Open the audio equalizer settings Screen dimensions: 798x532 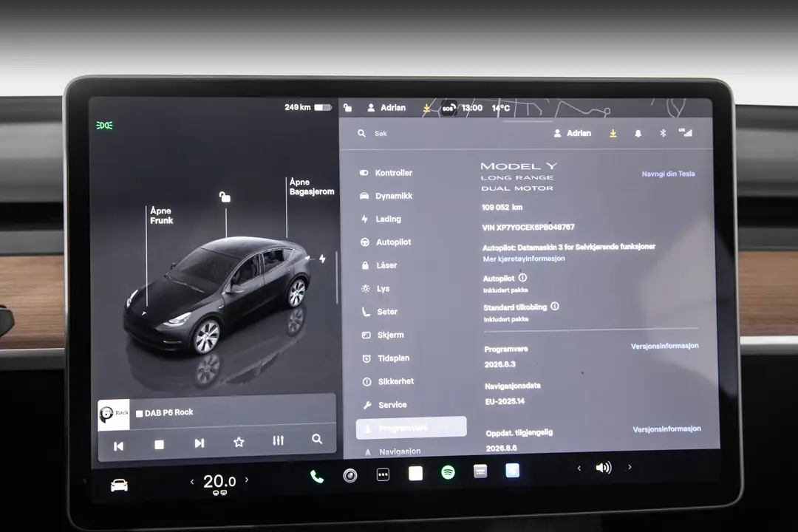(x=278, y=440)
